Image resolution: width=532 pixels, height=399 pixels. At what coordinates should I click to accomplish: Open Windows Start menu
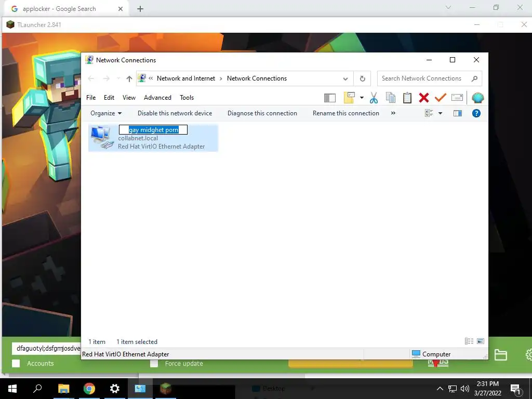pos(12,389)
